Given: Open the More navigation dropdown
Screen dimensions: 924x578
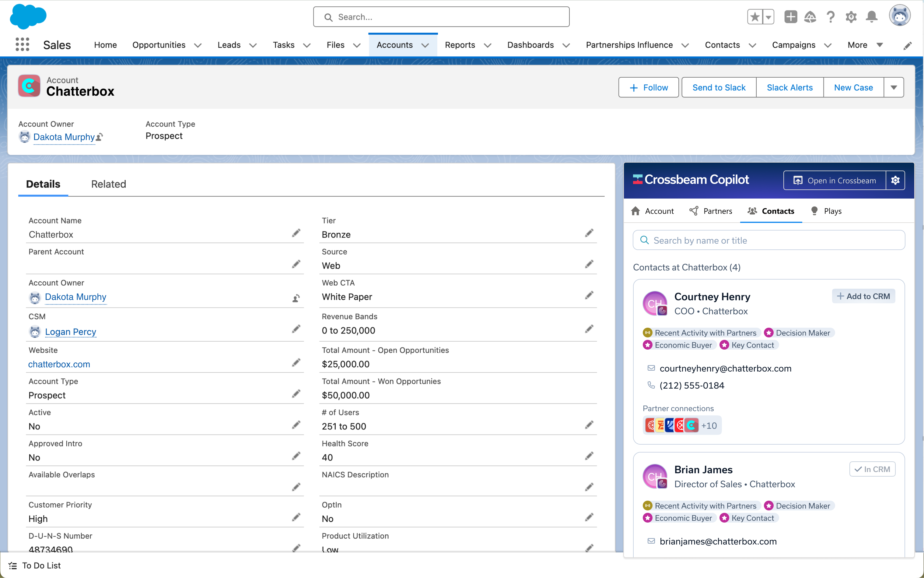Looking at the screenshot, I should tap(865, 45).
